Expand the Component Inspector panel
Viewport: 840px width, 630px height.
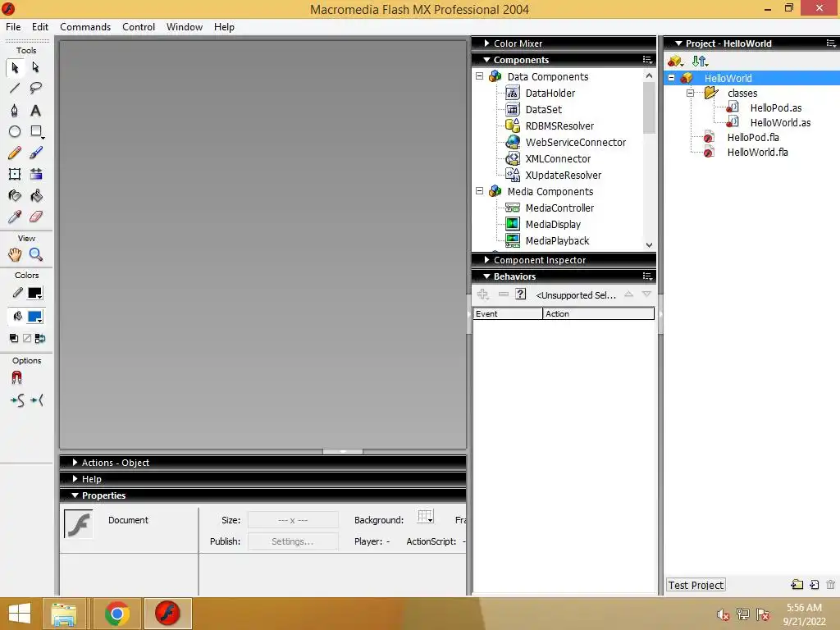[x=486, y=260]
